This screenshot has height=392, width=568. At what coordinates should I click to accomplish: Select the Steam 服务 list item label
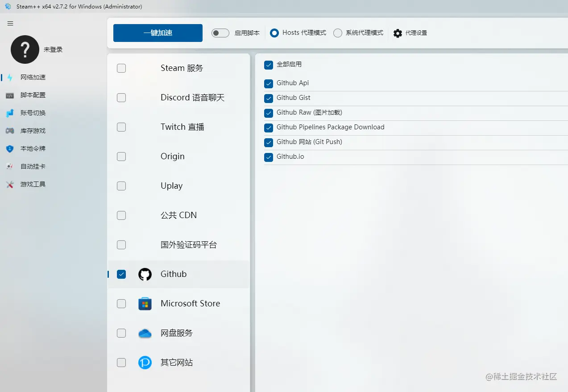click(x=182, y=68)
